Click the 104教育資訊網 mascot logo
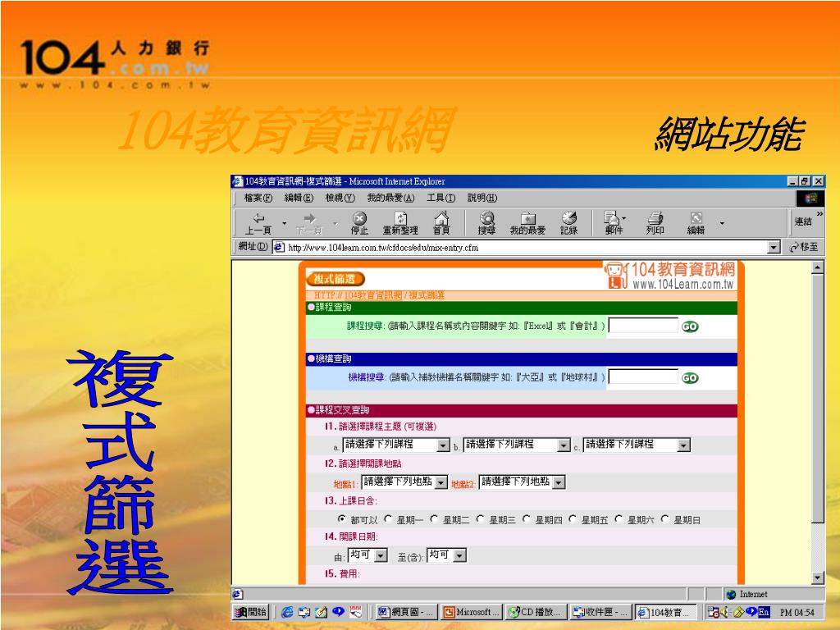This screenshot has height=630, width=840. coord(615,276)
